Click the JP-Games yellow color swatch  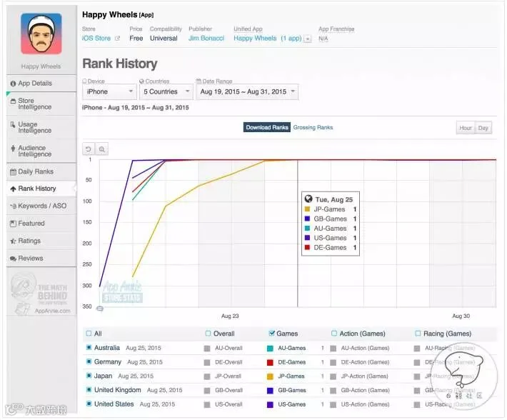click(x=270, y=376)
